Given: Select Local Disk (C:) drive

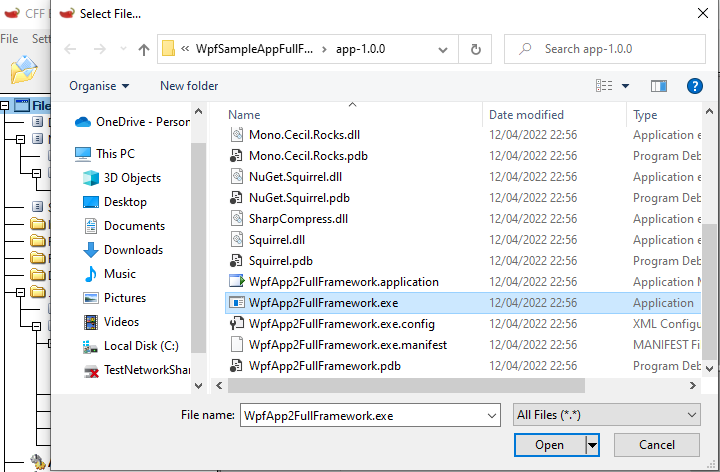Looking at the screenshot, I should (x=141, y=346).
